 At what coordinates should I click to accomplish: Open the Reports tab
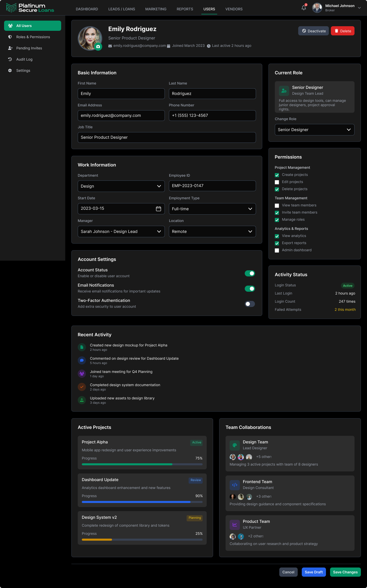[x=185, y=9]
